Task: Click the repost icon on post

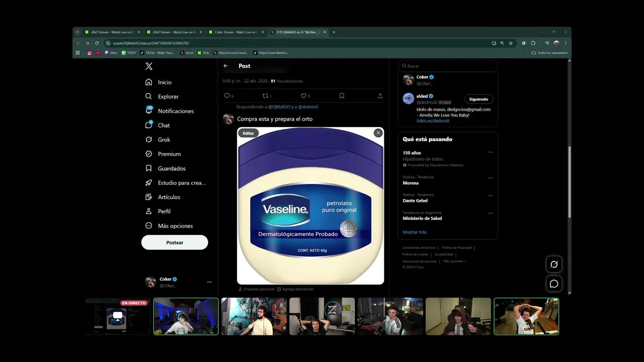Action: pos(265,96)
